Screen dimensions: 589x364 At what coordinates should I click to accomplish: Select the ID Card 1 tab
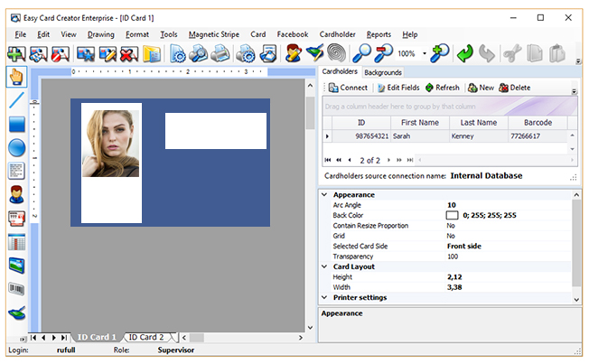click(x=97, y=337)
